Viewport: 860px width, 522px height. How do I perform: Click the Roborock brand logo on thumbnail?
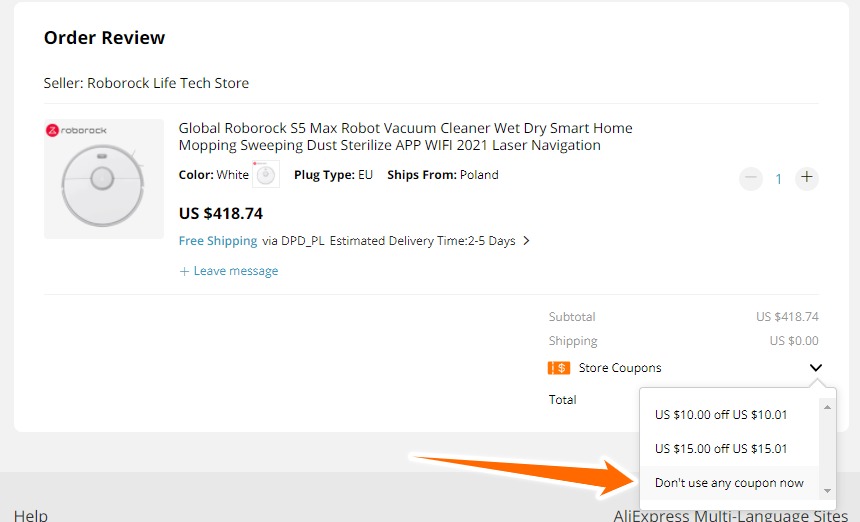[77, 131]
